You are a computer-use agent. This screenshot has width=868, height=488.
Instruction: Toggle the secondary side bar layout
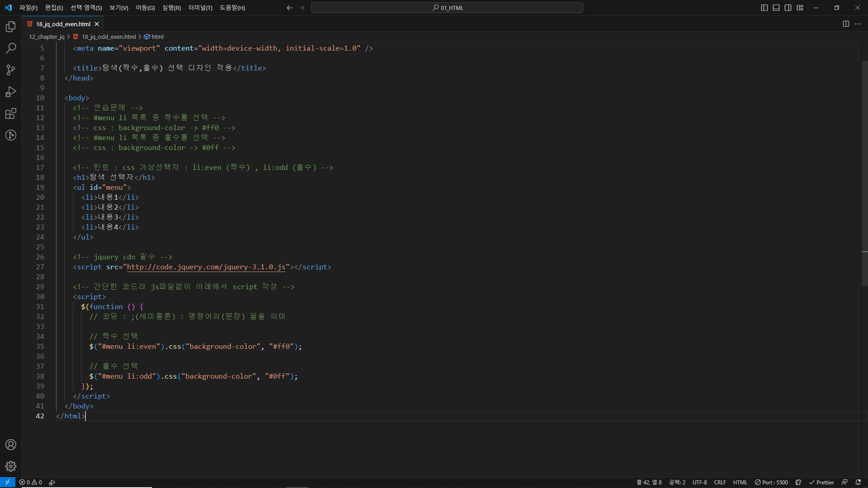click(x=788, y=8)
